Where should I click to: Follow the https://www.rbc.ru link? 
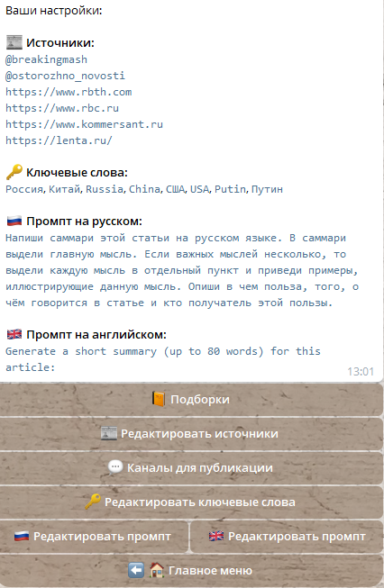click(62, 108)
